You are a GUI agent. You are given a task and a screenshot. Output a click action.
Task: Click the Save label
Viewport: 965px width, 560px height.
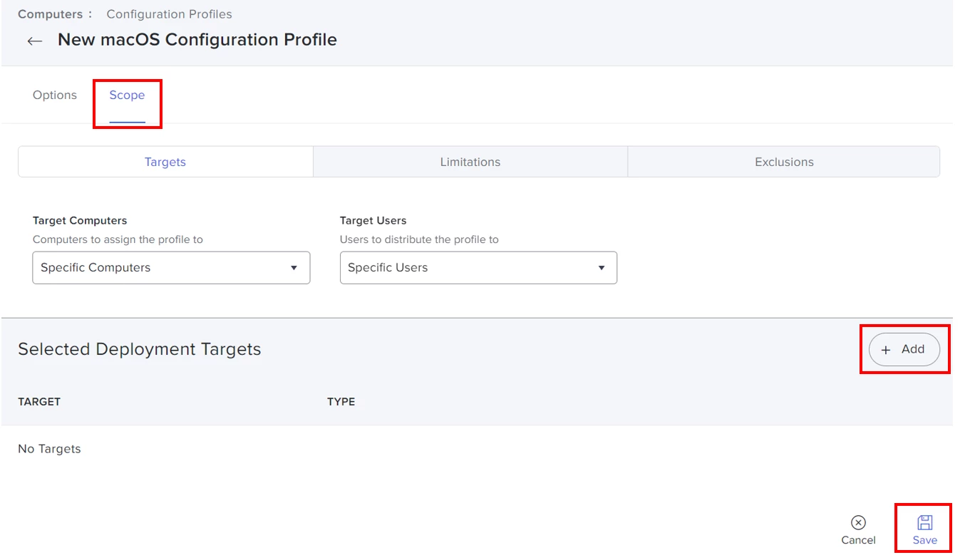point(925,540)
